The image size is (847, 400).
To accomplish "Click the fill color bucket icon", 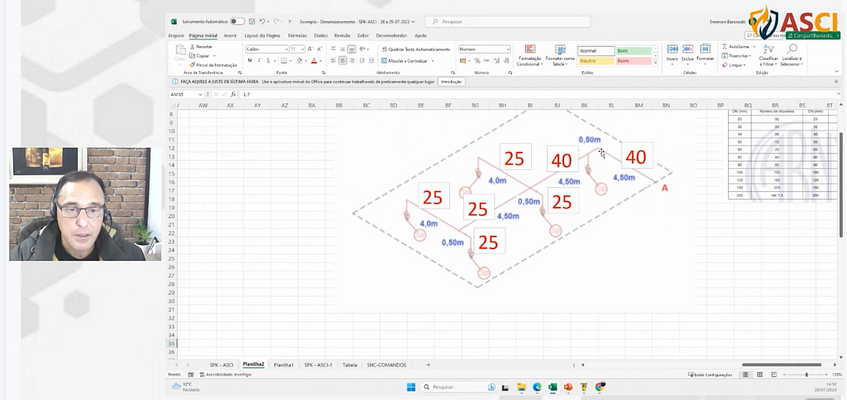I will point(299,61).
